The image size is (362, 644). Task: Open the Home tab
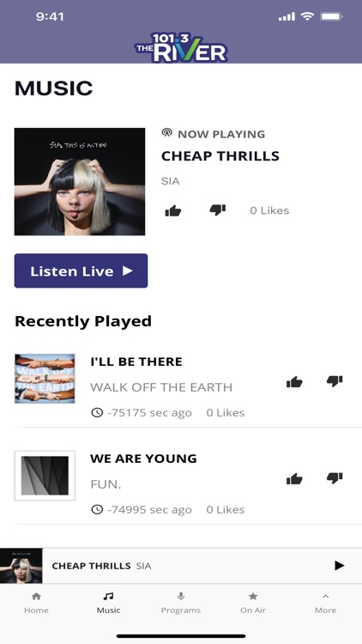pyautogui.click(x=36, y=603)
